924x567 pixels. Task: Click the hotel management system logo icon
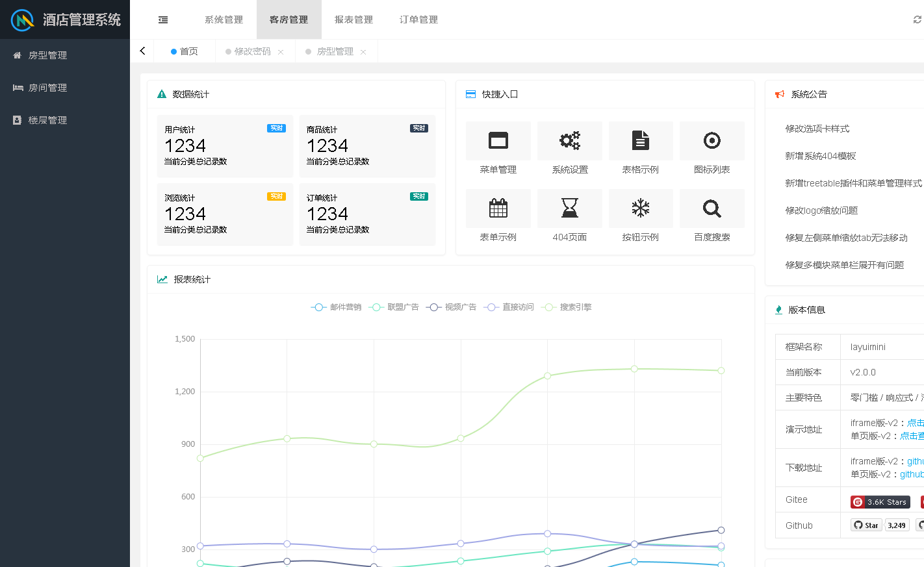point(23,20)
